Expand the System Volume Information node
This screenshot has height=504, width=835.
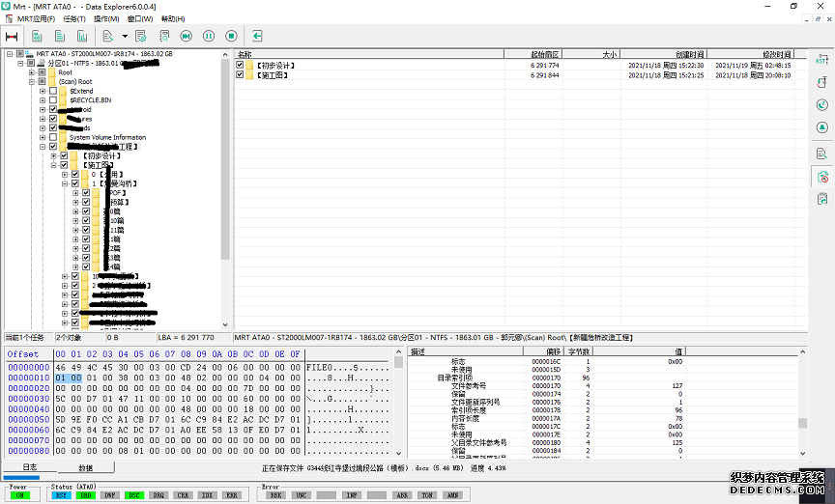pyautogui.click(x=43, y=137)
